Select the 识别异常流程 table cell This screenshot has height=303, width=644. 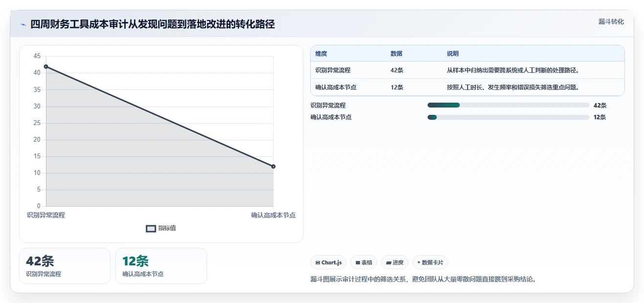coord(333,70)
